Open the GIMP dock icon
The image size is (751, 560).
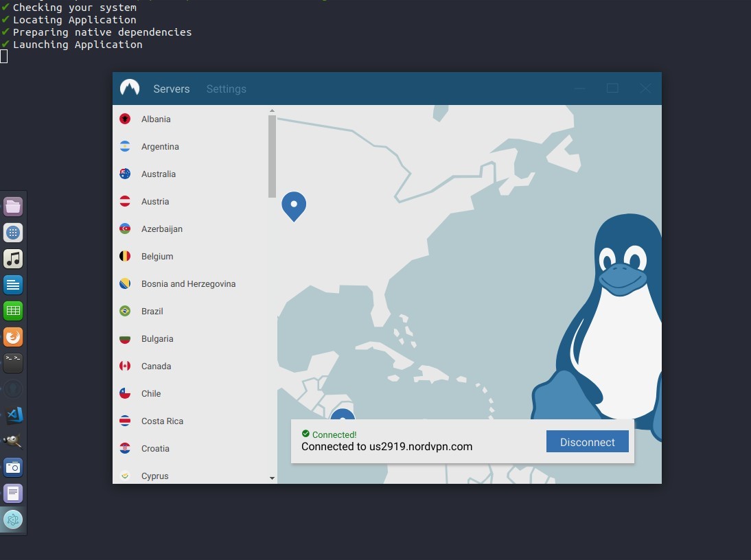click(x=13, y=441)
